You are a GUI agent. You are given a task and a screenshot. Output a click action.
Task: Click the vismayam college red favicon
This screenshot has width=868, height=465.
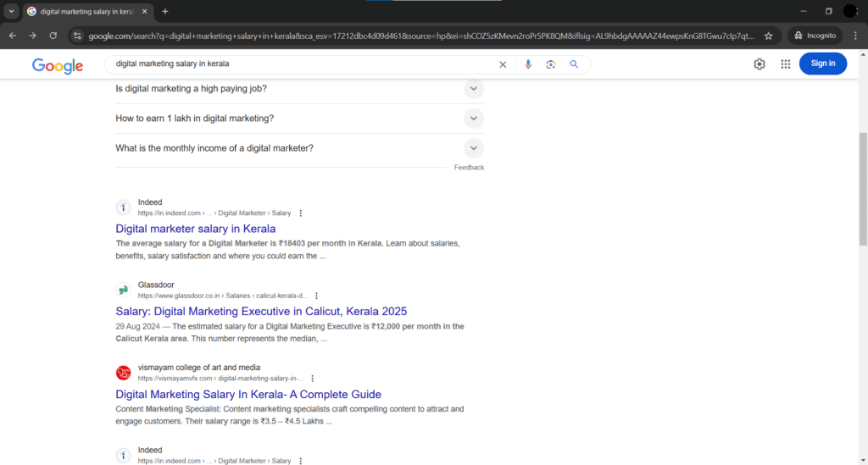pyautogui.click(x=124, y=373)
